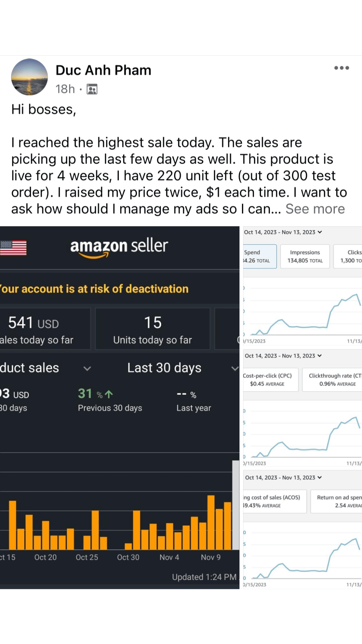Click the group audience icon beside 18h
362x644 pixels.
[x=92, y=89]
